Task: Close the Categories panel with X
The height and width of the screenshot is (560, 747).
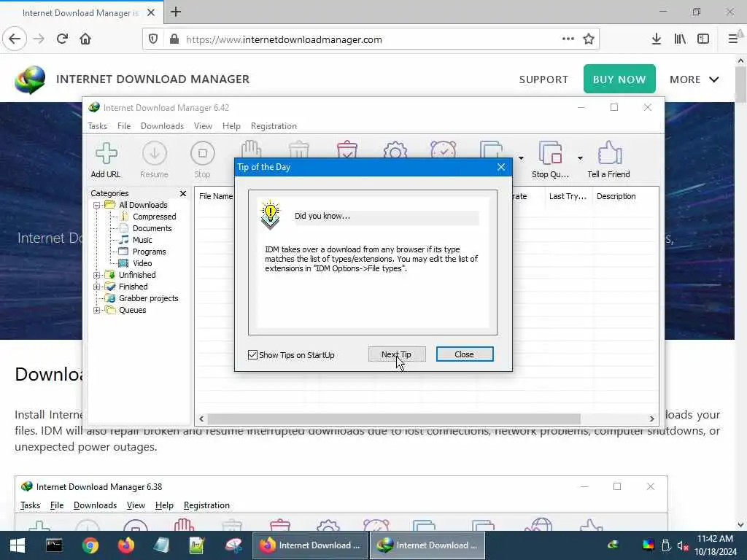Action: [x=183, y=193]
